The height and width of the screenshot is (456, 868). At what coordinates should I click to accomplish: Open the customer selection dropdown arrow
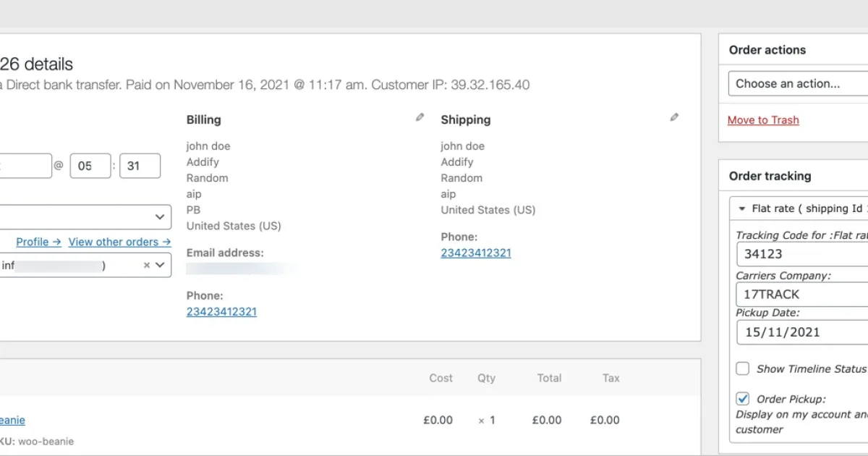pyautogui.click(x=161, y=265)
